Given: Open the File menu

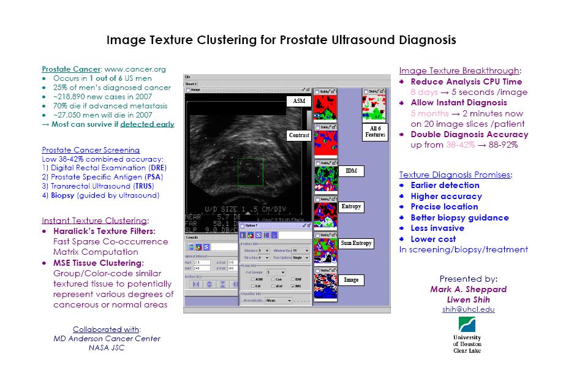Looking at the screenshot, I should pos(187,77).
